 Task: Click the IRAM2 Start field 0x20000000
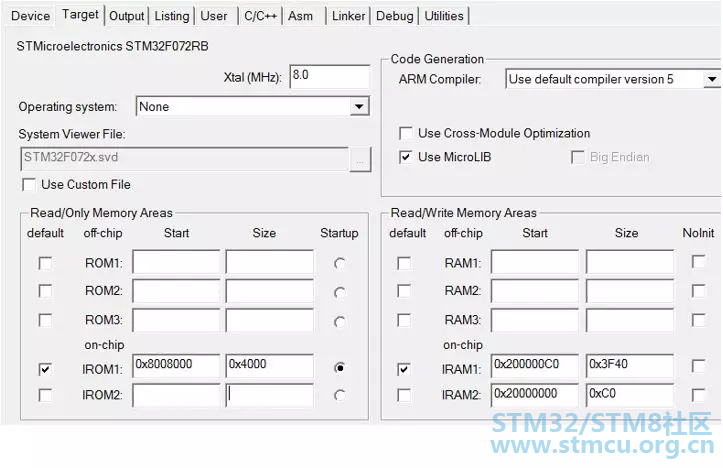535,395
